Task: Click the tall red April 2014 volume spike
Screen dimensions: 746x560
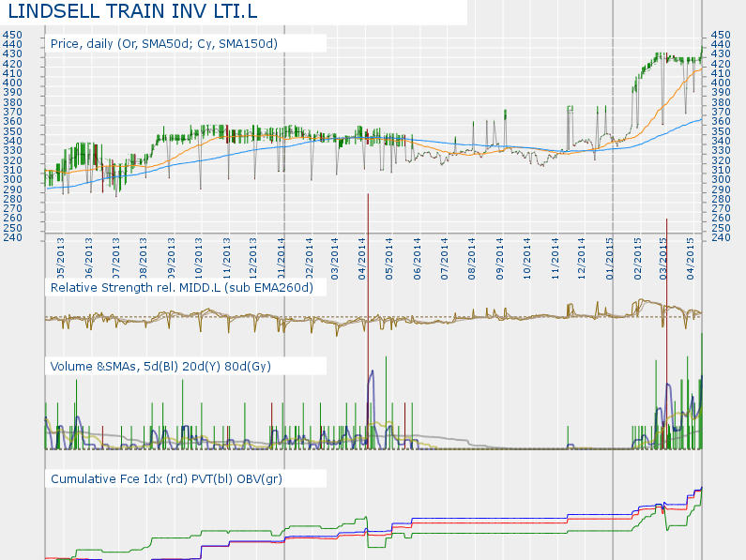Action: point(368,321)
